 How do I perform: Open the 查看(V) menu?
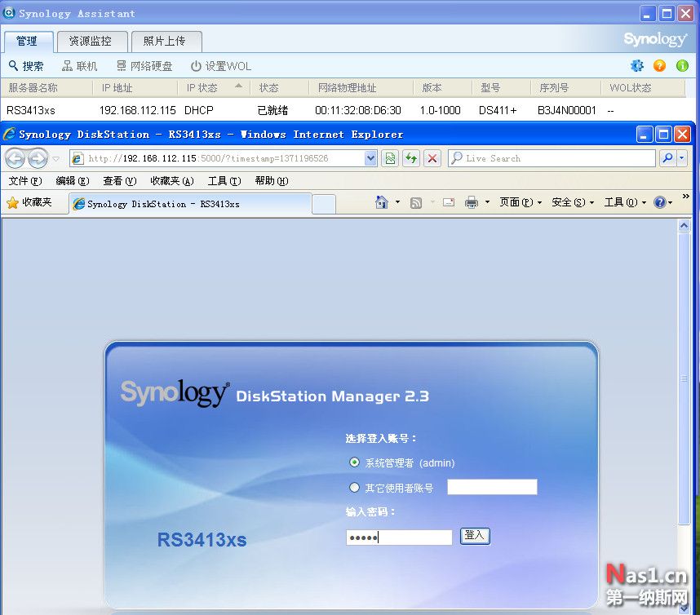tap(120, 181)
